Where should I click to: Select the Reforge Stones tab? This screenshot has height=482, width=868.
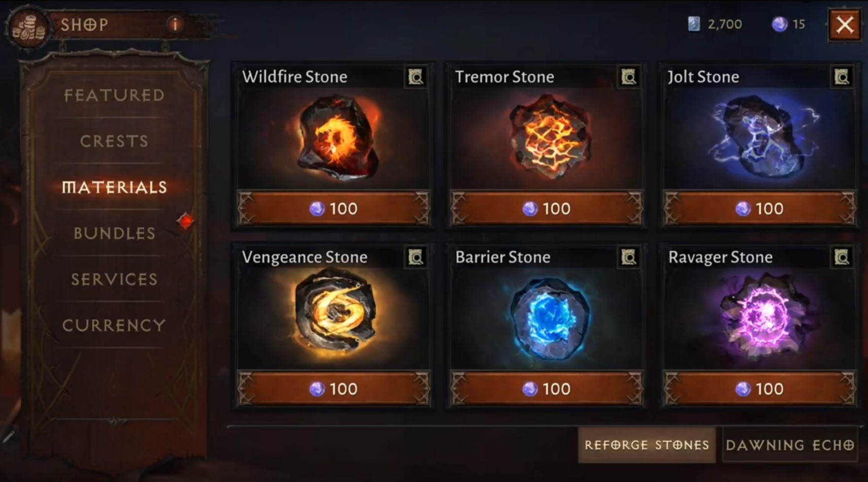click(647, 445)
